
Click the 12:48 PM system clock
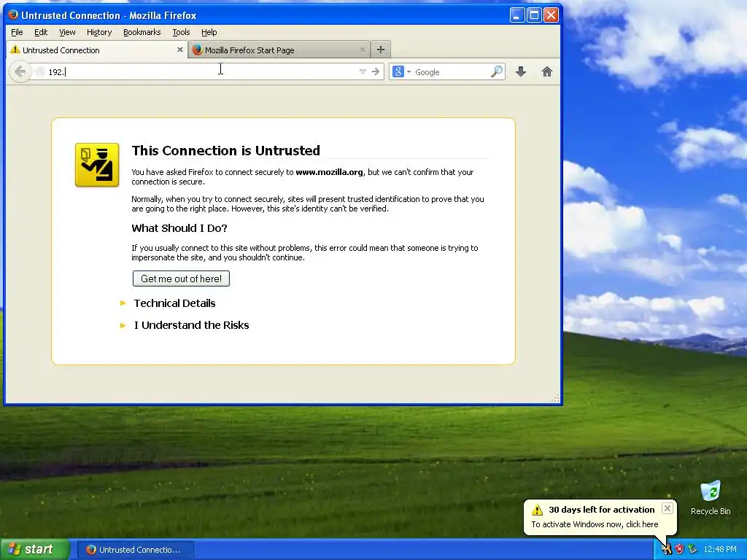(x=720, y=550)
